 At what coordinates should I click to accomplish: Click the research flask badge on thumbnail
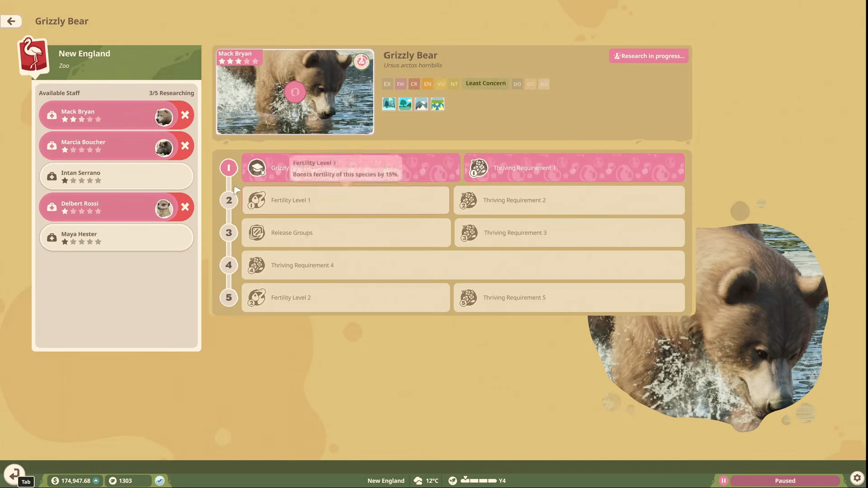click(361, 61)
